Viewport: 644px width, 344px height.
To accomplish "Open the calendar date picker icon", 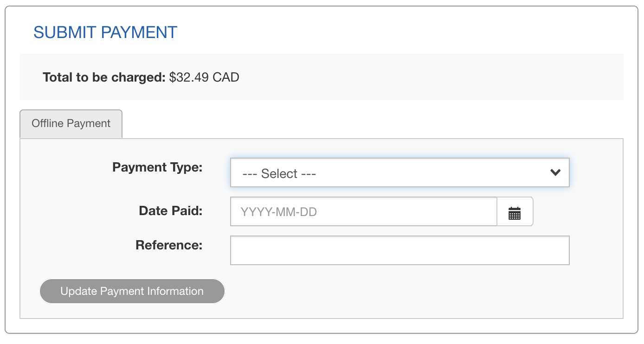I will tap(515, 212).
